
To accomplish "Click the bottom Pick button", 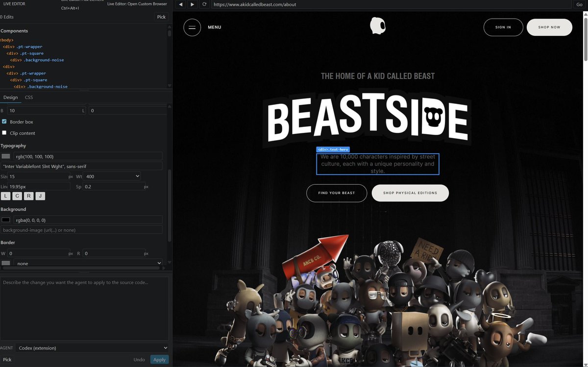I will pyautogui.click(x=7, y=360).
